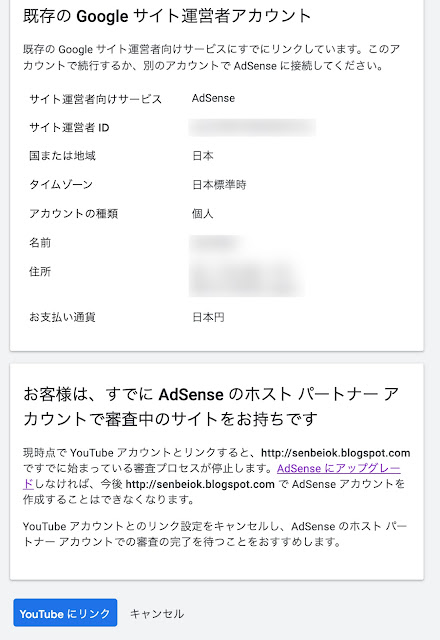The height and width of the screenshot is (640, 440).
Task: Click the AdSense host partner heading
Action: [211, 407]
